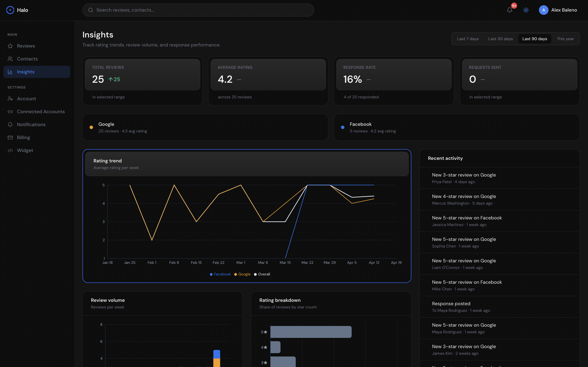Toggle the Facebook series in the chart legend

220,274
